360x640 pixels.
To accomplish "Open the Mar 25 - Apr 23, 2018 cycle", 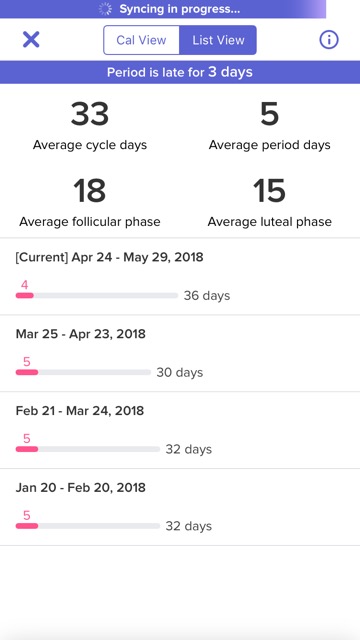I will point(180,353).
